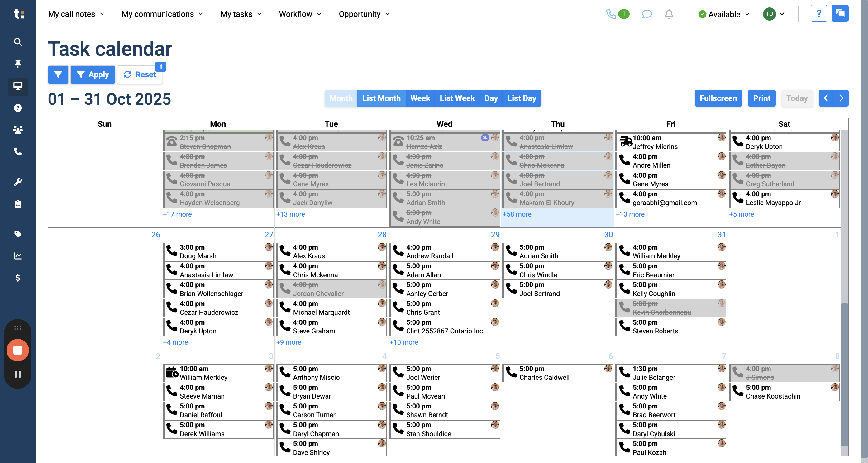Click the calendar vertical scrollbar

pos(844,375)
